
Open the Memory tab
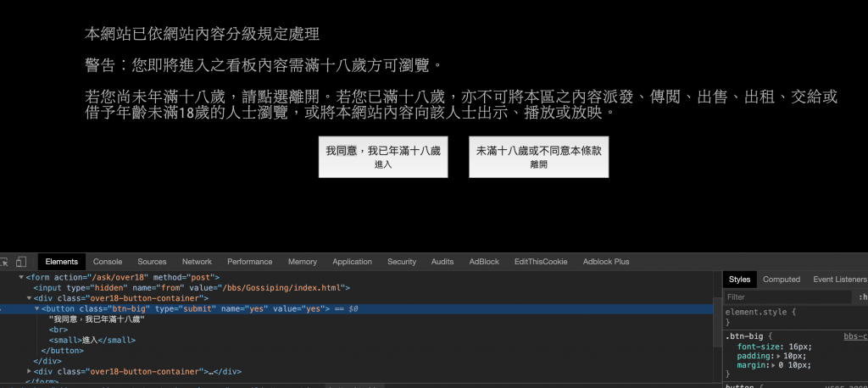coord(303,262)
